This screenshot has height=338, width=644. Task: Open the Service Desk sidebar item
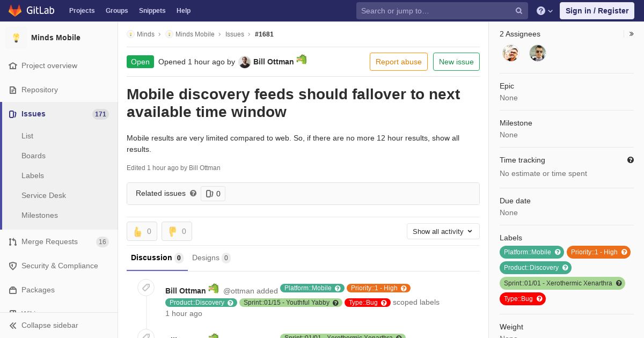tap(43, 195)
